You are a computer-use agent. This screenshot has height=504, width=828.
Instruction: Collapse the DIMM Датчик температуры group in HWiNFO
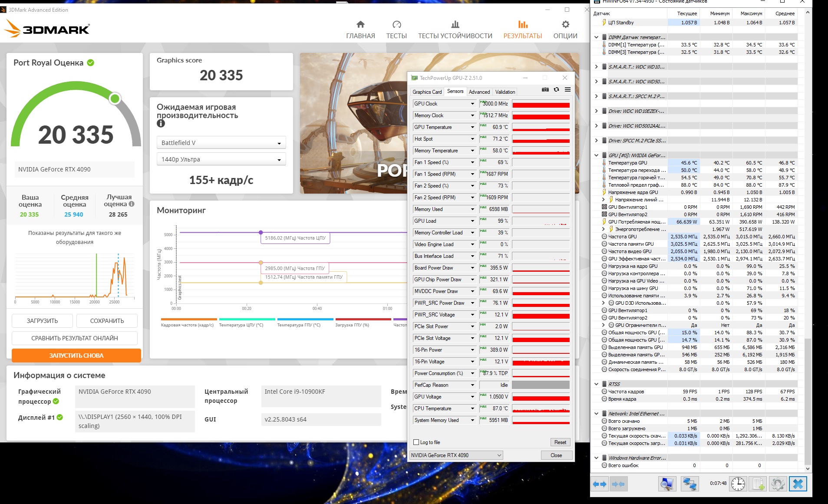point(597,37)
